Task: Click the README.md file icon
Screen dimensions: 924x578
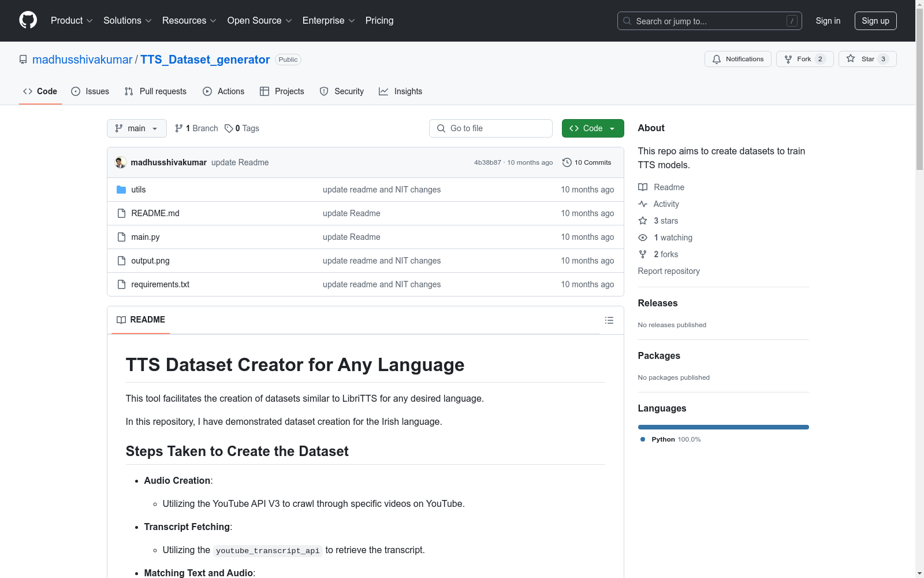Action: coord(121,213)
